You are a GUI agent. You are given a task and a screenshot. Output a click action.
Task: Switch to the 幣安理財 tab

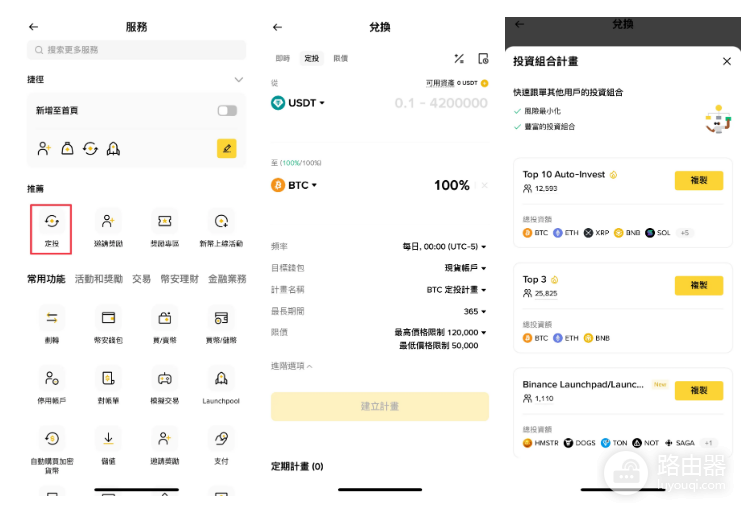click(x=179, y=279)
